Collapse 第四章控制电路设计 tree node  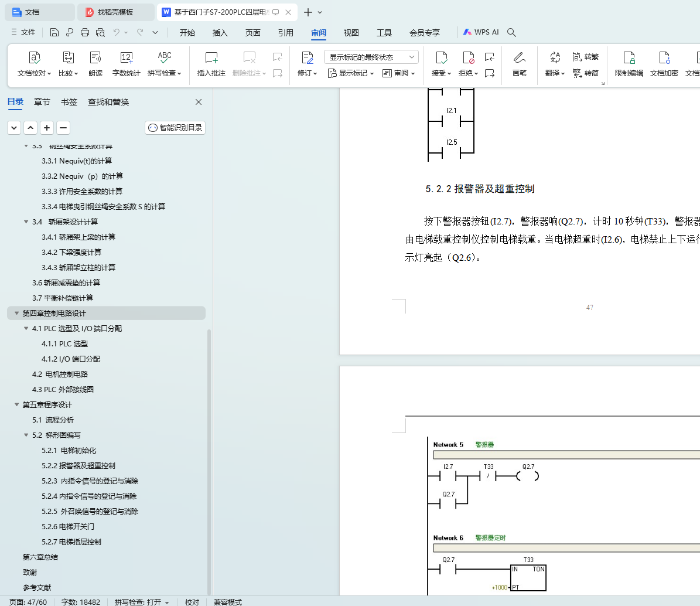(16, 313)
